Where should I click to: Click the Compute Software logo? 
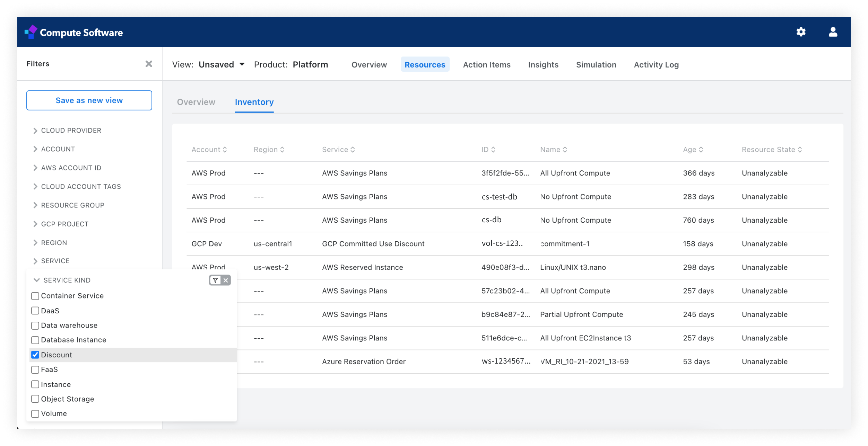coord(74,32)
